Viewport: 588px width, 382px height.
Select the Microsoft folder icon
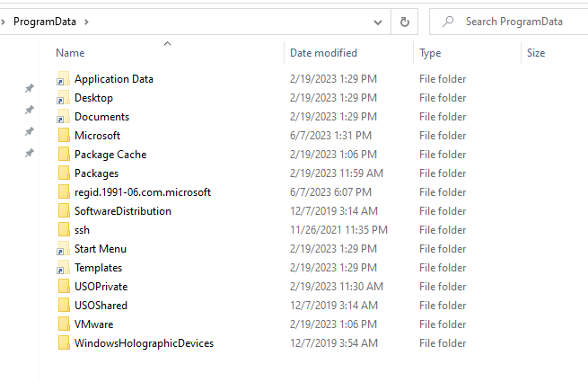pyautogui.click(x=64, y=135)
